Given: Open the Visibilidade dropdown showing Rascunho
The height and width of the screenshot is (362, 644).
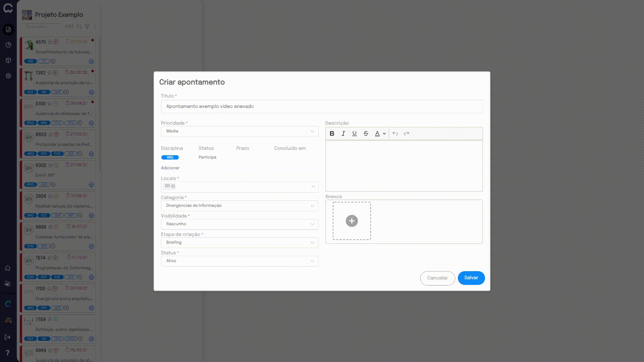Looking at the screenshot, I should point(239,224).
